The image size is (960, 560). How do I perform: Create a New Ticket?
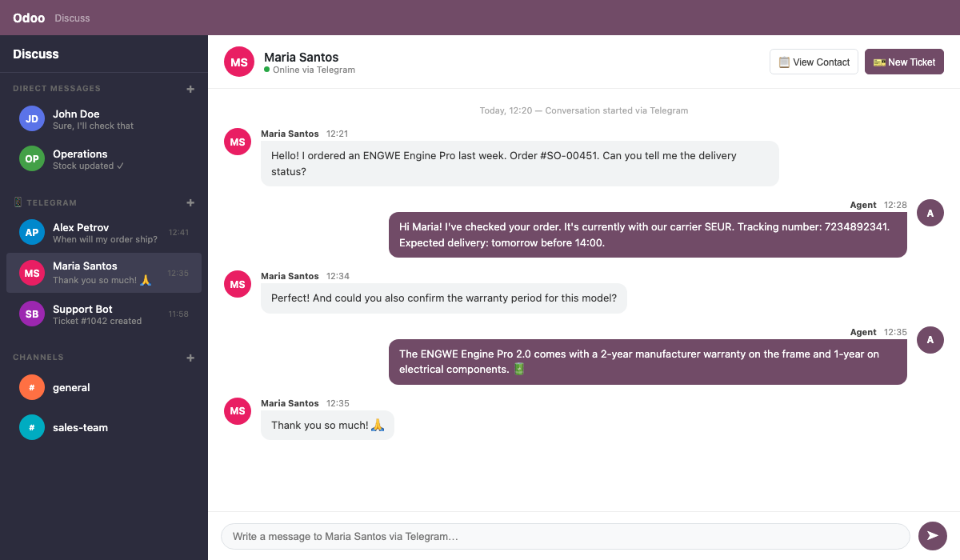(904, 62)
